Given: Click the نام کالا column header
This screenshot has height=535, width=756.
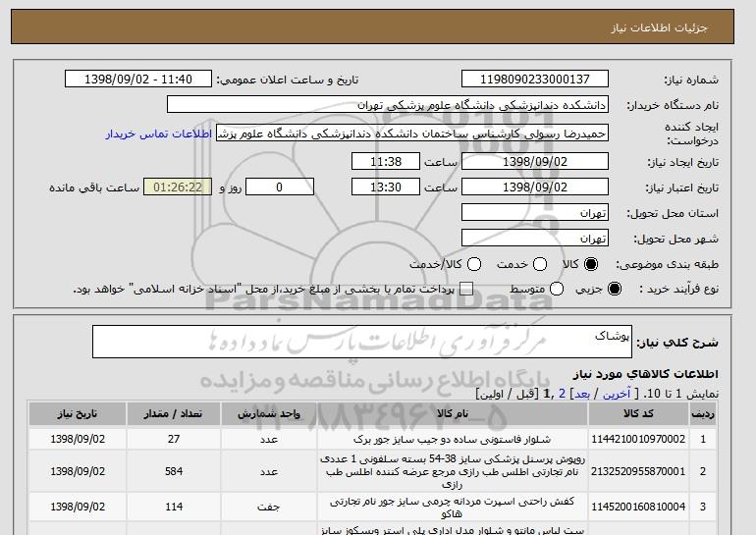Looking at the screenshot, I should [453, 414].
